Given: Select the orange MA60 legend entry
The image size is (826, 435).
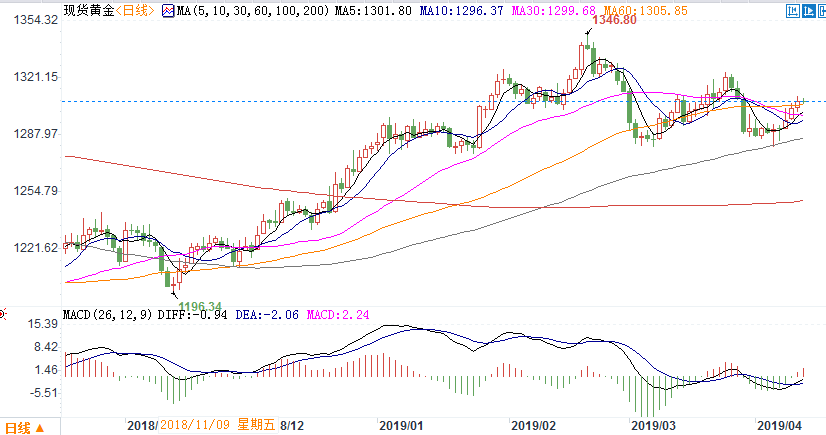Looking at the screenshot, I should click(604, 10).
